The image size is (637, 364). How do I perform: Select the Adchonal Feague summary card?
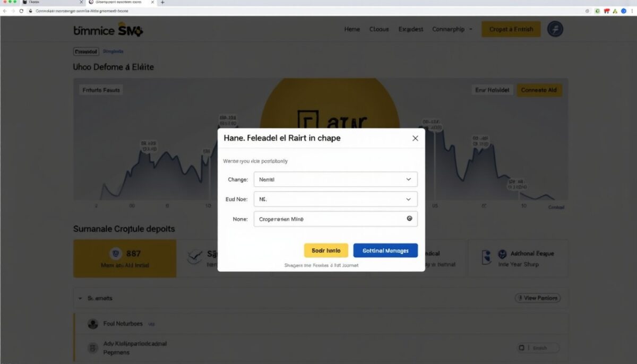tap(518, 258)
